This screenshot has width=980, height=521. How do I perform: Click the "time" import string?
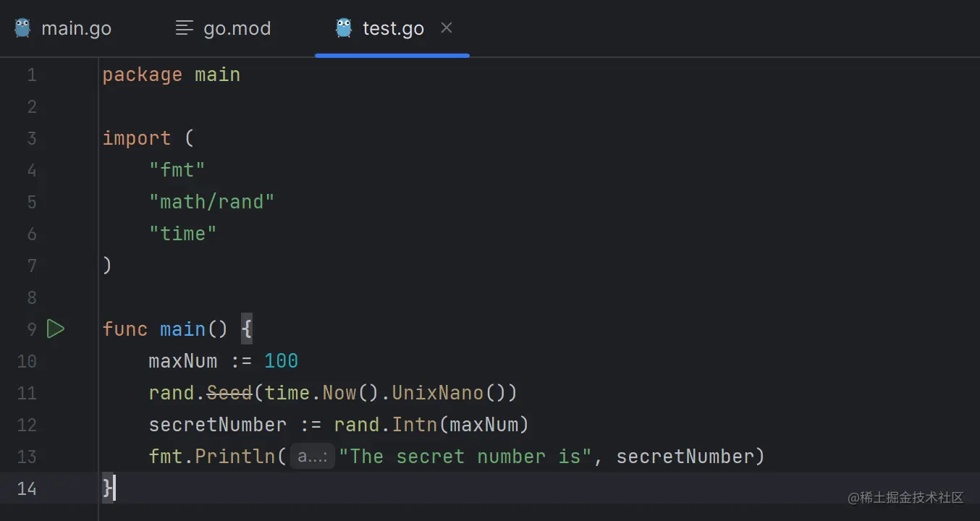[x=183, y=234]
